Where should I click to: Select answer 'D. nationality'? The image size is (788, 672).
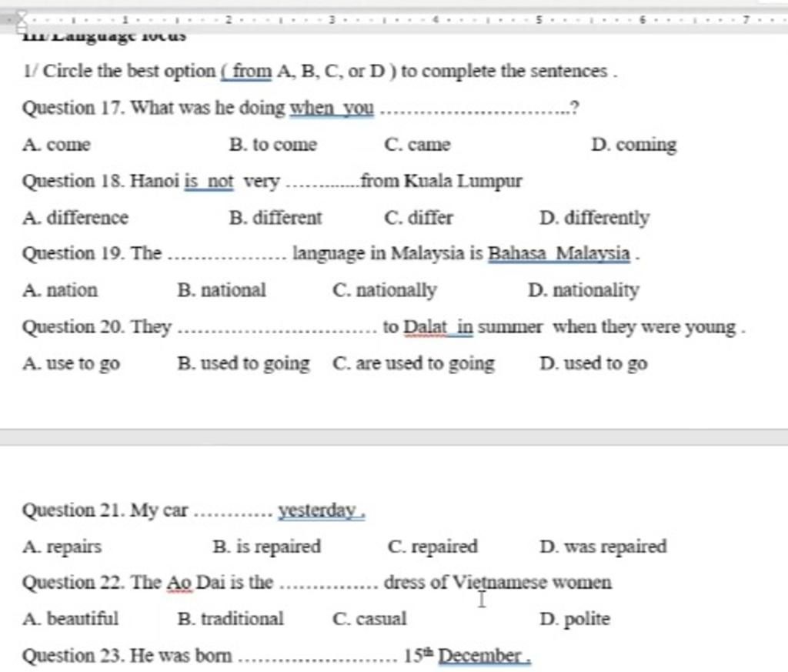[583, 290]
